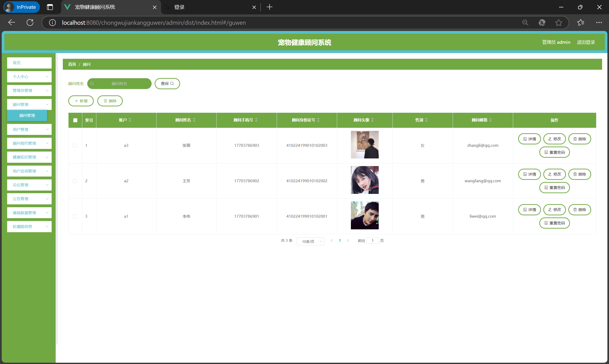
Task: Sort by 顾问姓名 column arrows
Action: coord(194,120)
